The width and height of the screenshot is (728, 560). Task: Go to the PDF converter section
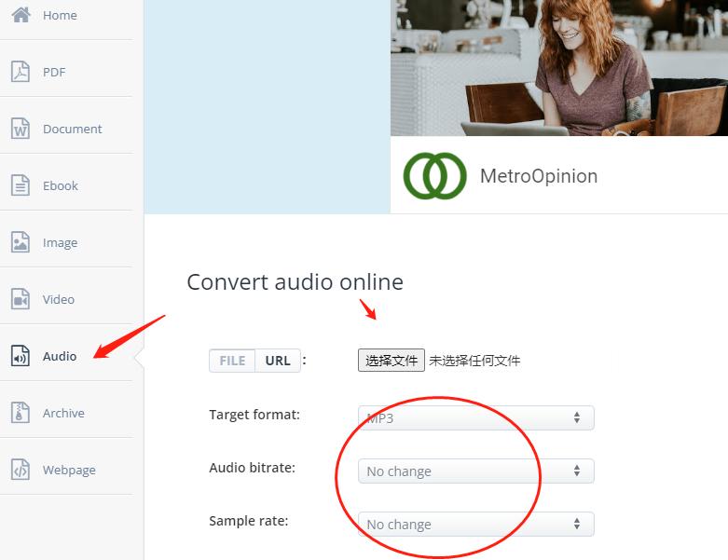point(54,73)
